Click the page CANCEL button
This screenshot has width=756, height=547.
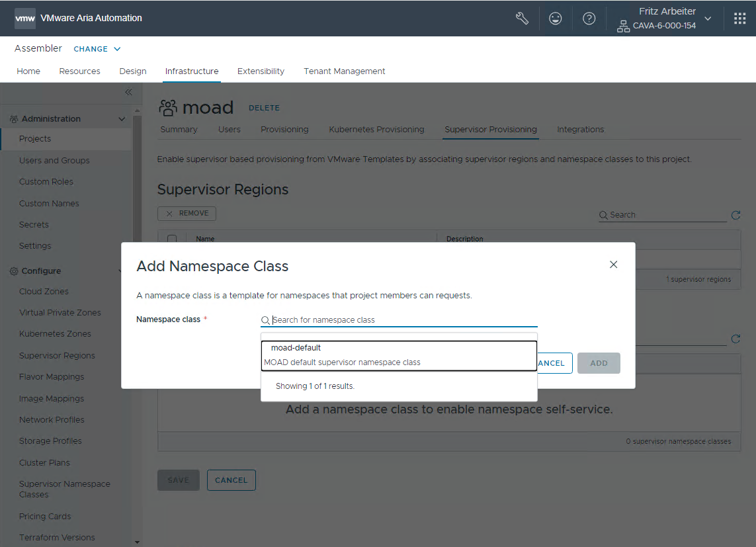[x=231, y=480]
